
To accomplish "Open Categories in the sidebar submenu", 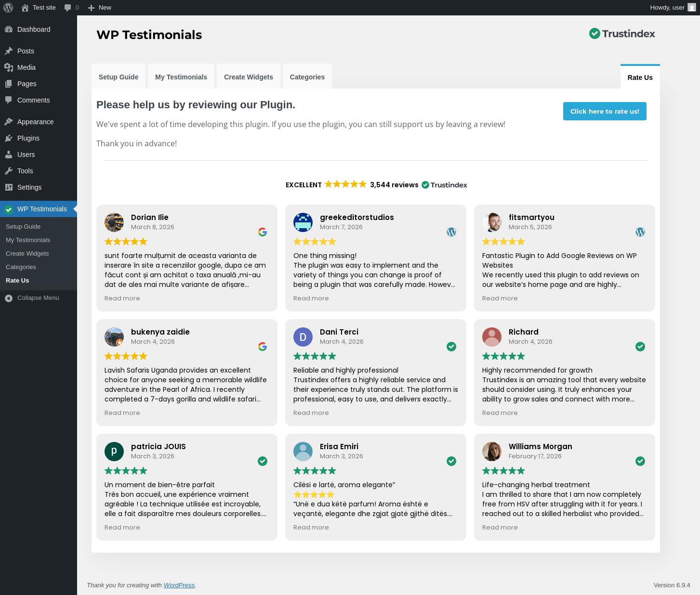I will click(21, 267).
